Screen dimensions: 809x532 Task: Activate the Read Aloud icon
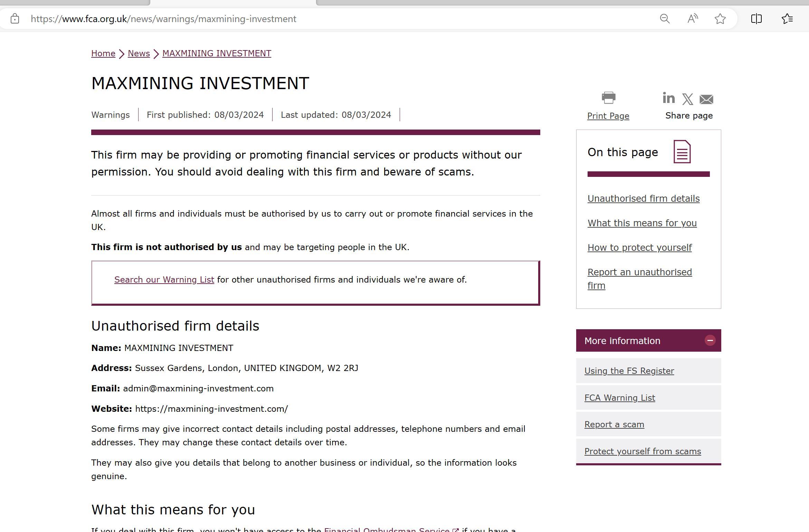[693, 19]
